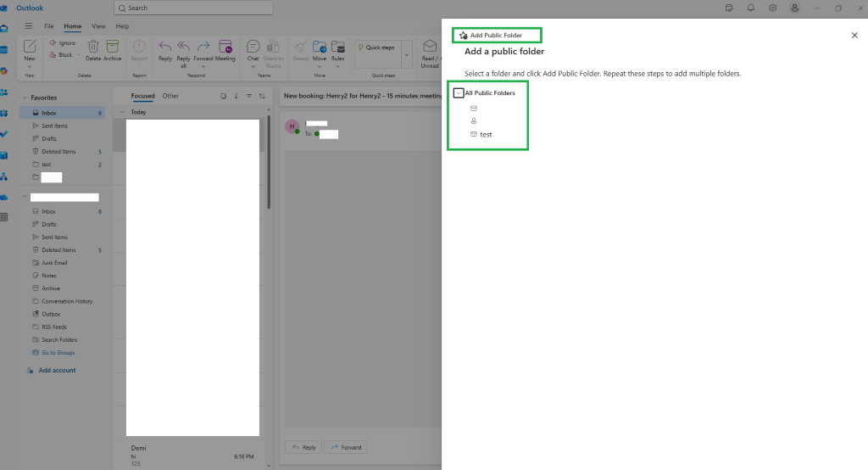Click the New mail compose icon
The image size is (868, 470).
tap(30, 46)
